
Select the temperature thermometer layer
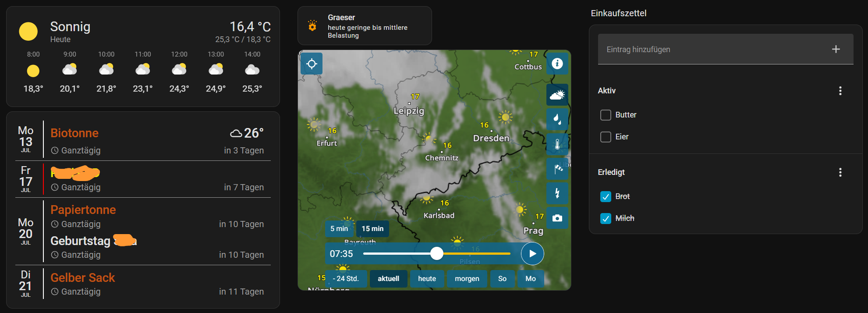(x=557, y=144)
